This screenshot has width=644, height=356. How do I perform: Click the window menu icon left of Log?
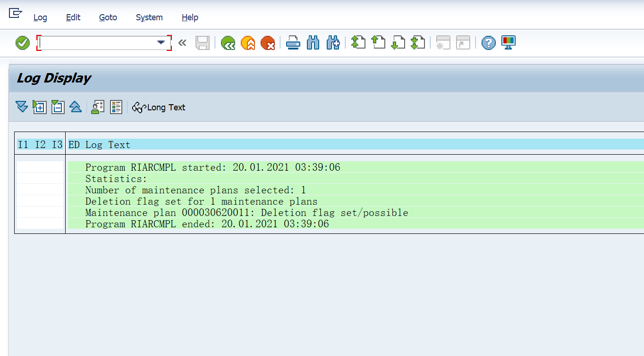[x=16, y=13]
